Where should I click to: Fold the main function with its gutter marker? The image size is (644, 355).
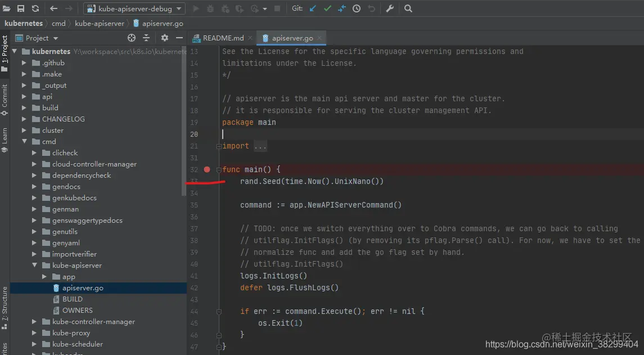coord(219,170)
